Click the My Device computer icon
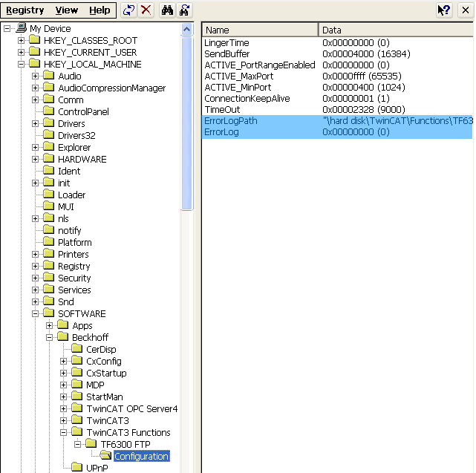This screenshot has width=476, height=473. coord(22,28)
